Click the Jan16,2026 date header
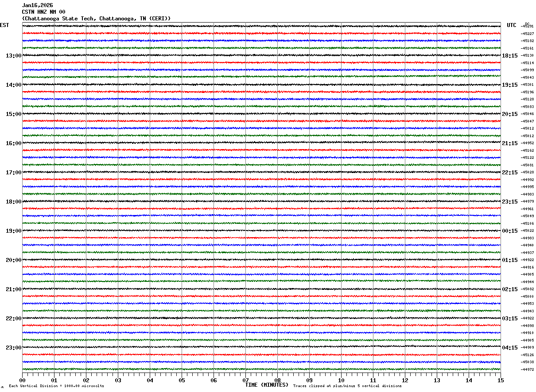 38,5
